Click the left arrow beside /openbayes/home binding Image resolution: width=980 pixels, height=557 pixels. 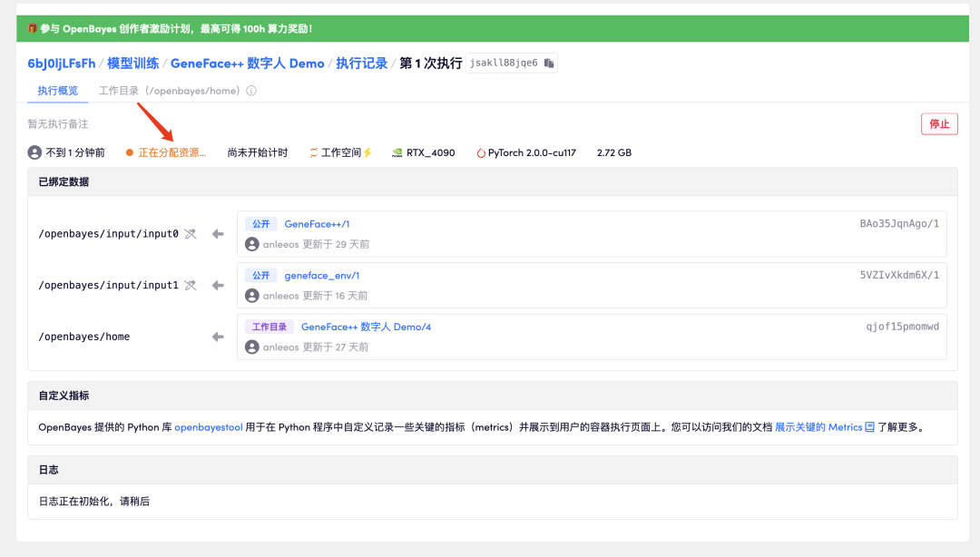(217, 335)
